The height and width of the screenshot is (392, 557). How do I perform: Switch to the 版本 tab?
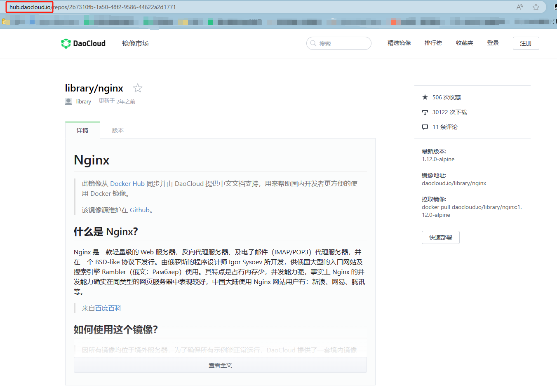coord(118,130)
